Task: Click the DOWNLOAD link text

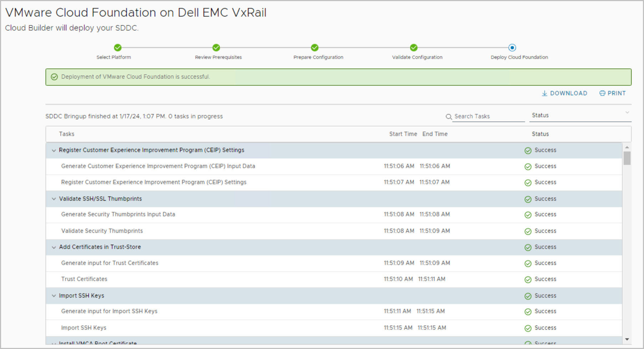Action: point(568,93)
